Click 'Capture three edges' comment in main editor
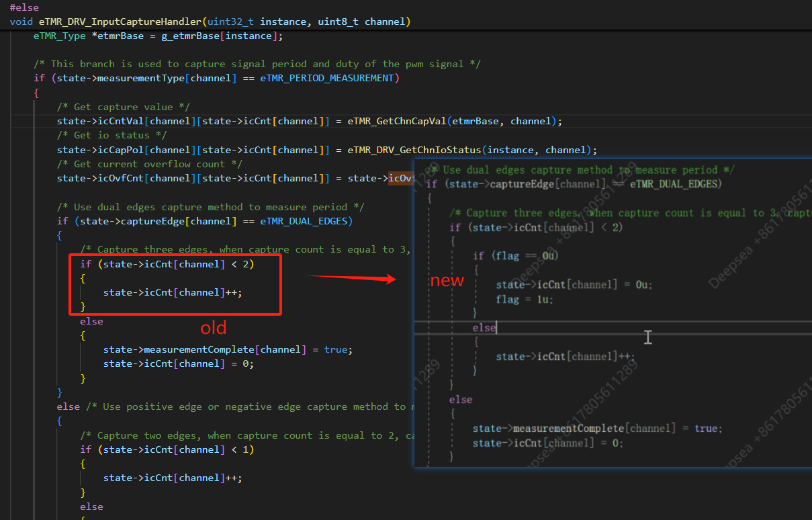This screenshot has height=520, width=812. (246, 249)
